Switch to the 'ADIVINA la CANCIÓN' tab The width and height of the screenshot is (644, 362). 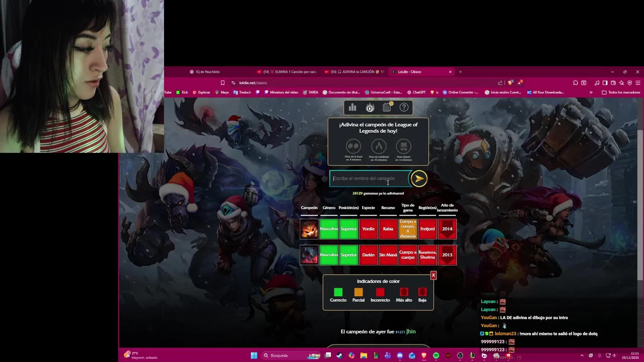(x=355, y=72)
